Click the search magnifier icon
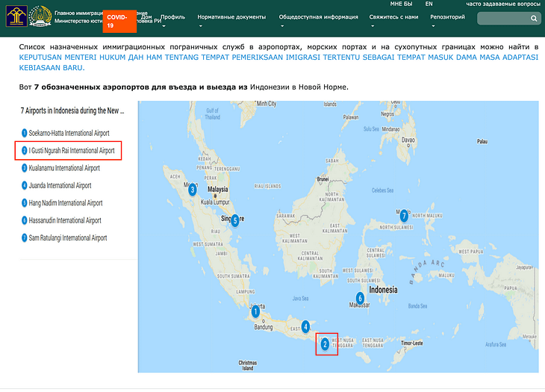The image size is (545, 392). tap(535, 18)
